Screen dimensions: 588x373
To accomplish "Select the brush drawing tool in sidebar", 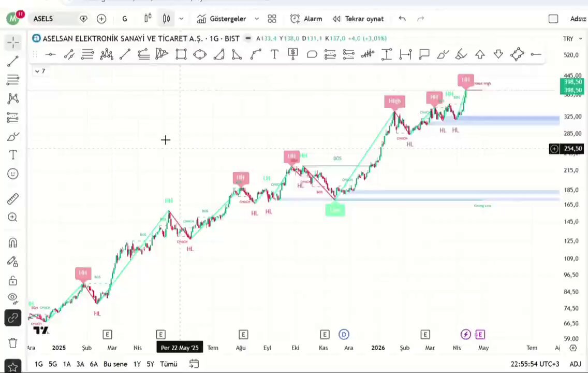I will click(13, 136).
